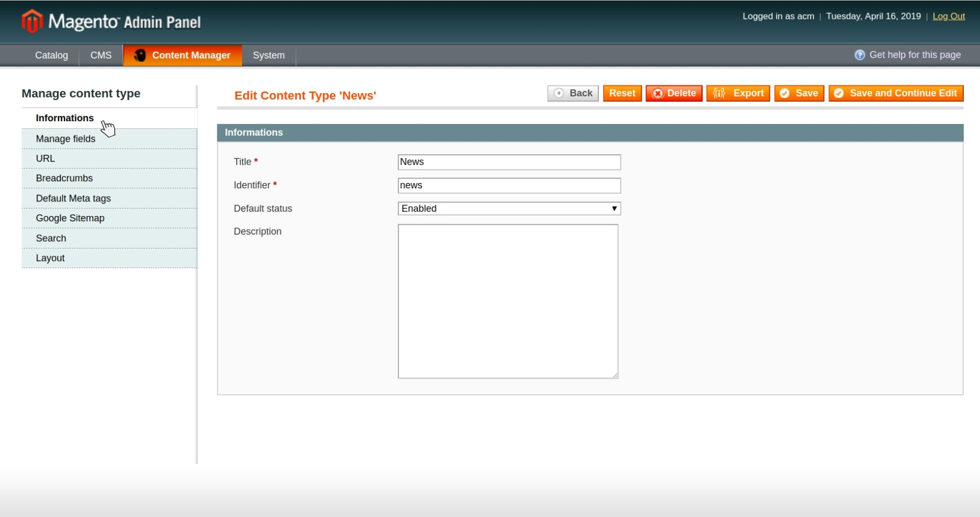Viewport: 980px width, 517px height.
Task: Open the System menu
Action: (269, 55)
